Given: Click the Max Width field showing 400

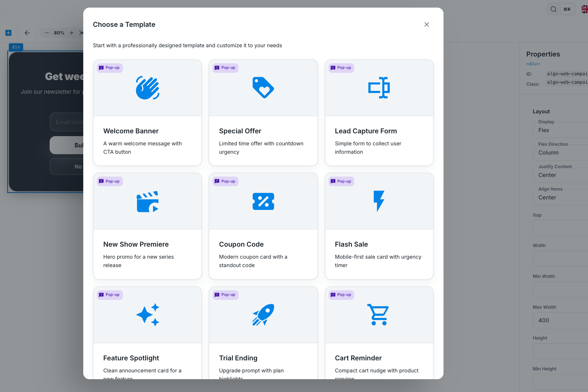Looking at the screenshot, I should [x=560, y=320].
